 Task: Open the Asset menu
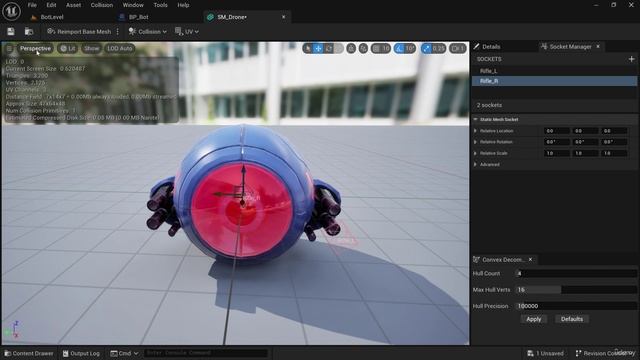click(x=73, y=5)
